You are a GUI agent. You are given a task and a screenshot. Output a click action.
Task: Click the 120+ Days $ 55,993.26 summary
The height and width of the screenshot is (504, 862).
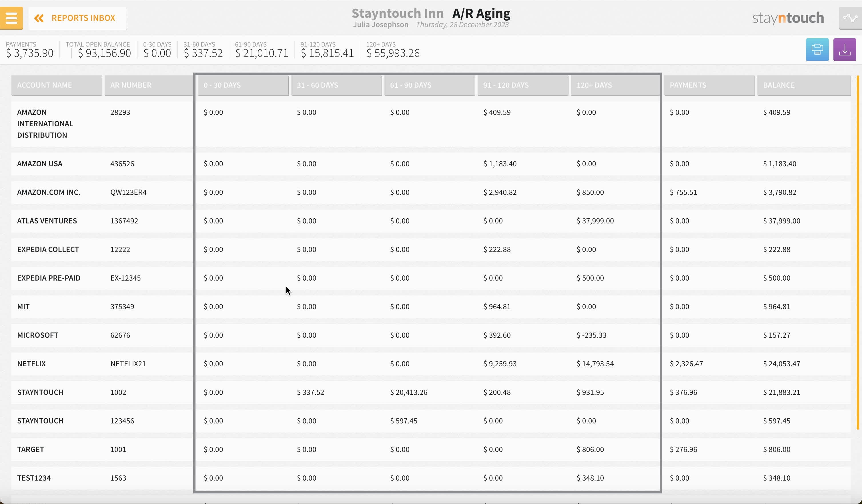[x=393, y=50]
